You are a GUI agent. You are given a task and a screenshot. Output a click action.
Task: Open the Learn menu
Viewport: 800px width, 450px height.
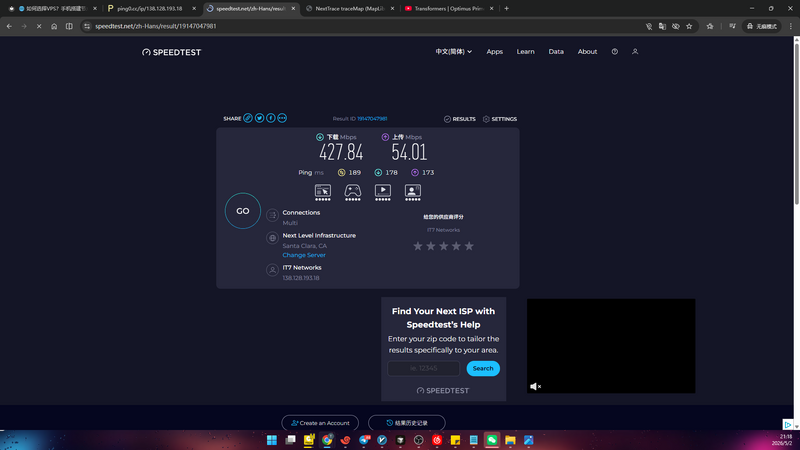click(526, 52)
